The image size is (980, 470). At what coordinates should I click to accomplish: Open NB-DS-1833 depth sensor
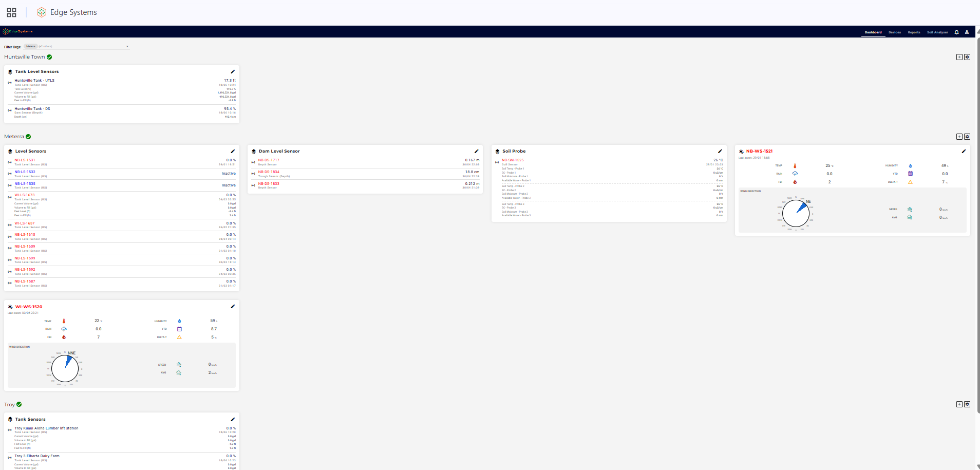269,184
